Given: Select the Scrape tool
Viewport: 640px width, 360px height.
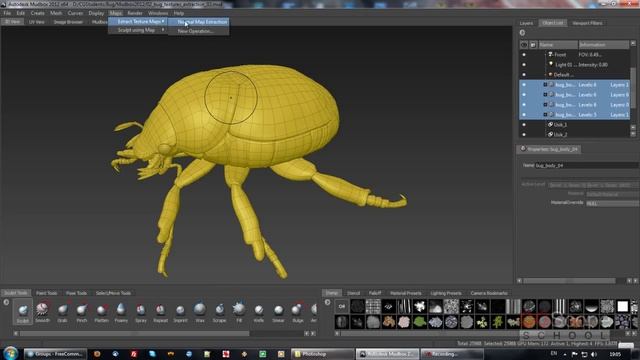Looking at the screenshot, I should [x=220, y=312].
